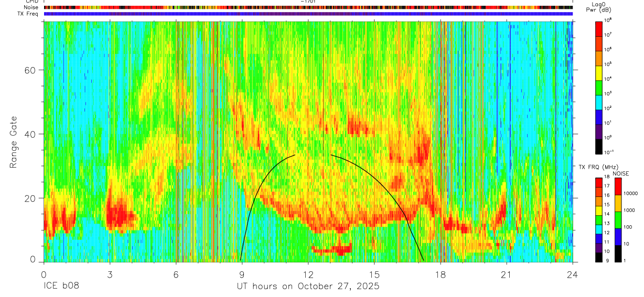The height and width of the screenshot is (297, 644).
Task: Click the cyan segment of the Lag0 Pwr colorbar
Action: (x=599, y=101)
